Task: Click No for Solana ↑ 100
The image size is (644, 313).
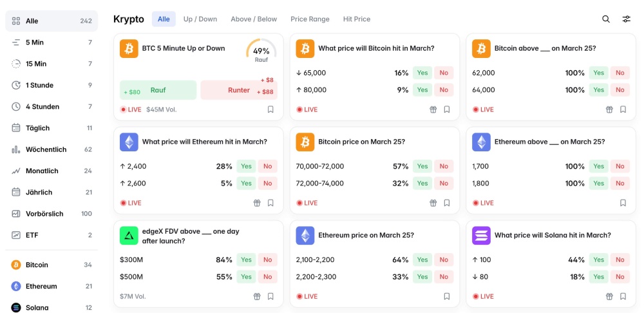Action: click(x=620, y=260)
